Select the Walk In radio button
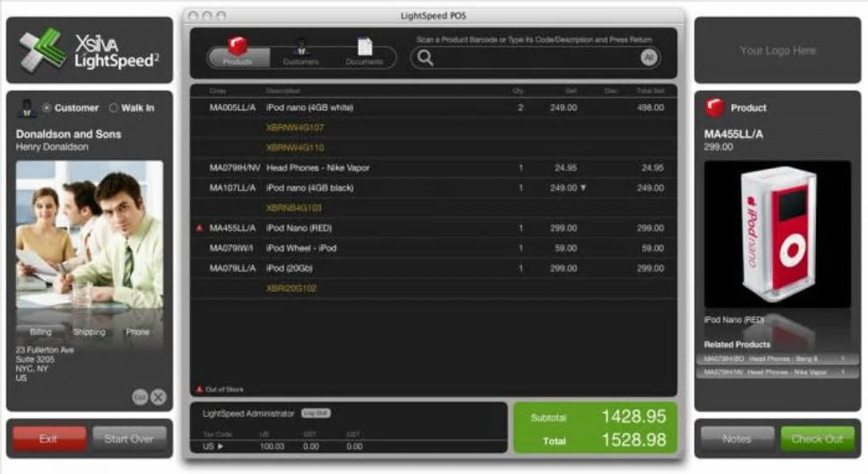 113,108
